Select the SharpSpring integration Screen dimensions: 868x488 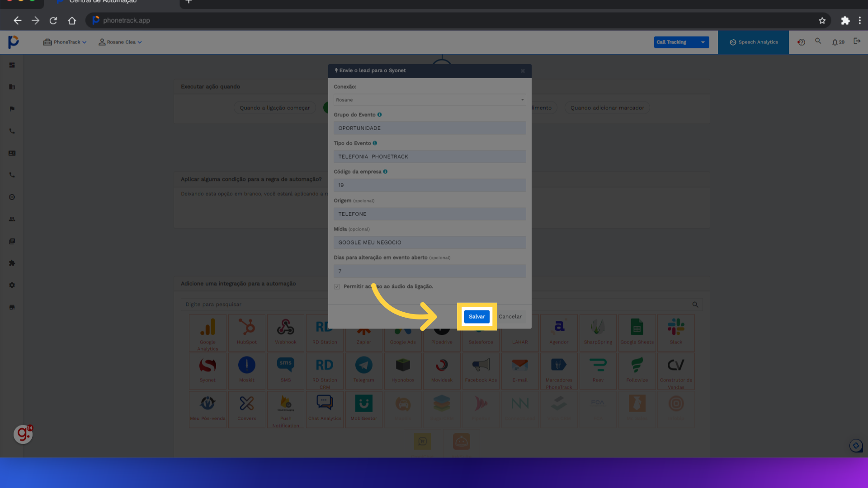[598, 333]
